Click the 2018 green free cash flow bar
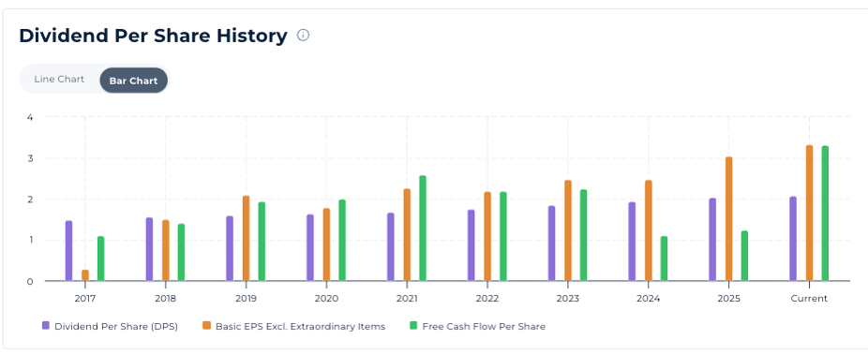868x354 pixels. click(x=182, y=253)
